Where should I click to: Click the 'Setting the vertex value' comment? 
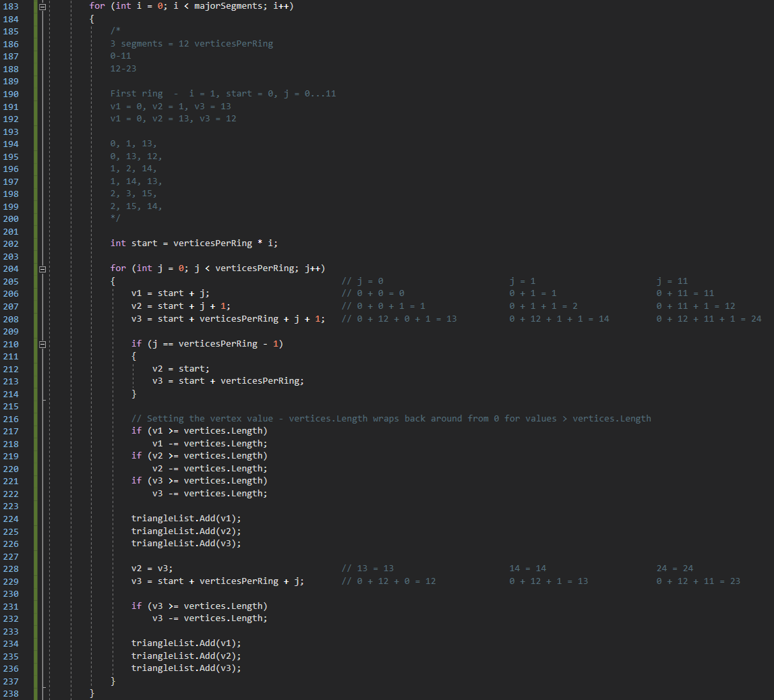[391, 419]
